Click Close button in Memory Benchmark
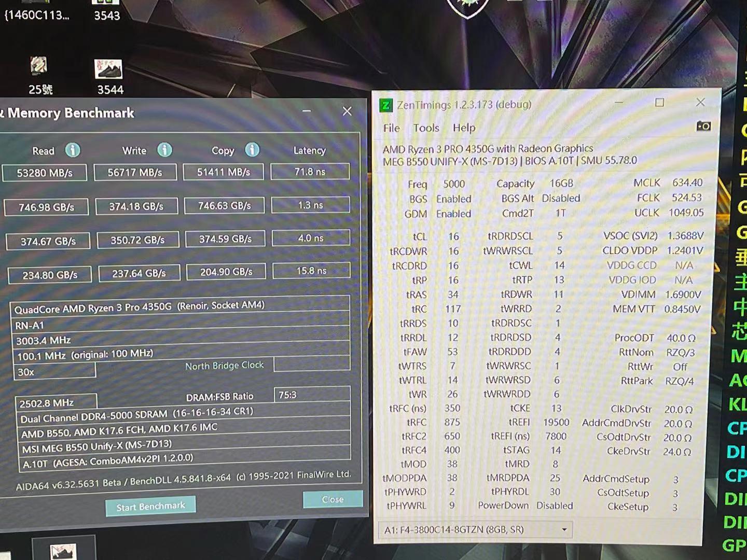 333,499
